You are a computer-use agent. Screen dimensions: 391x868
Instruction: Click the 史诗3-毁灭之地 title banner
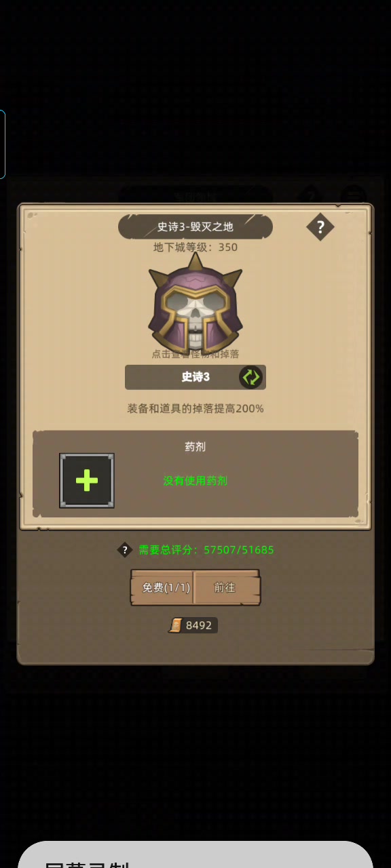(x=195, y=226)
